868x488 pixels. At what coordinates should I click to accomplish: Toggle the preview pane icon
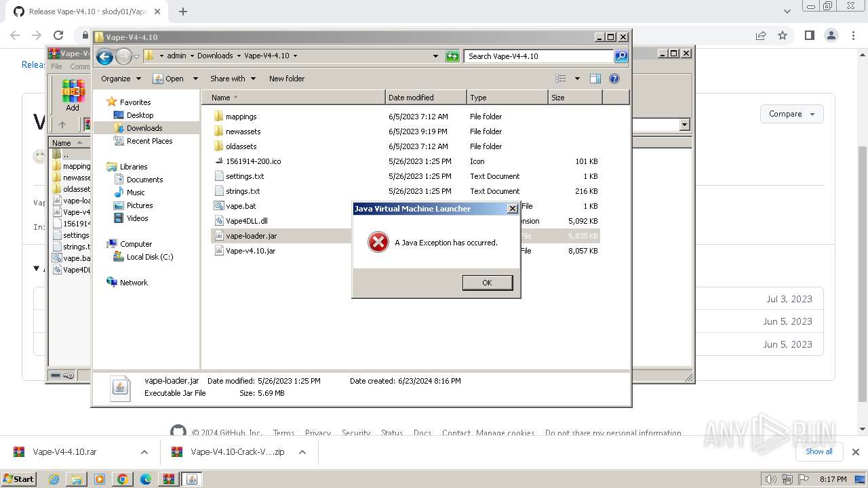(x=595, y=79)
